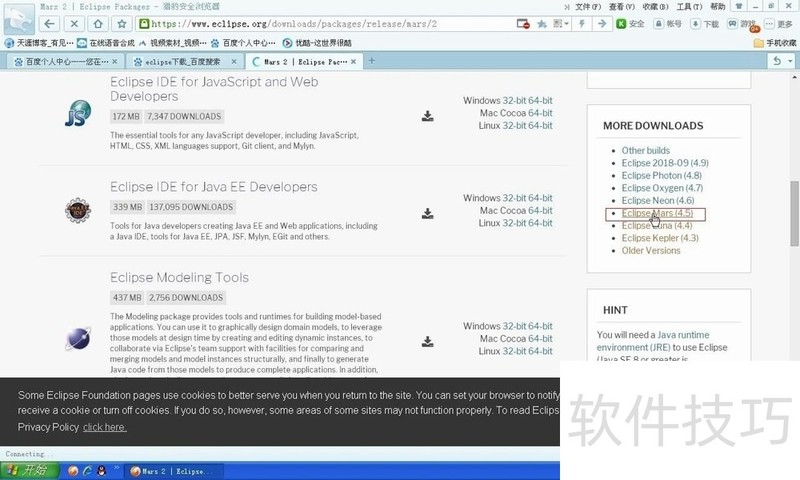
Task: Open the 在线语音合成 bookmark
Action: (x=106, y=43)
